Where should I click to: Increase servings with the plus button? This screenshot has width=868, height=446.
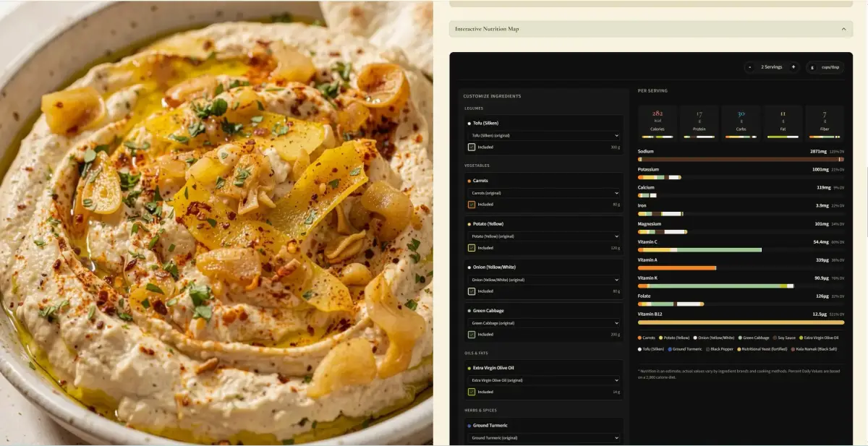click(x=793, y=67)
